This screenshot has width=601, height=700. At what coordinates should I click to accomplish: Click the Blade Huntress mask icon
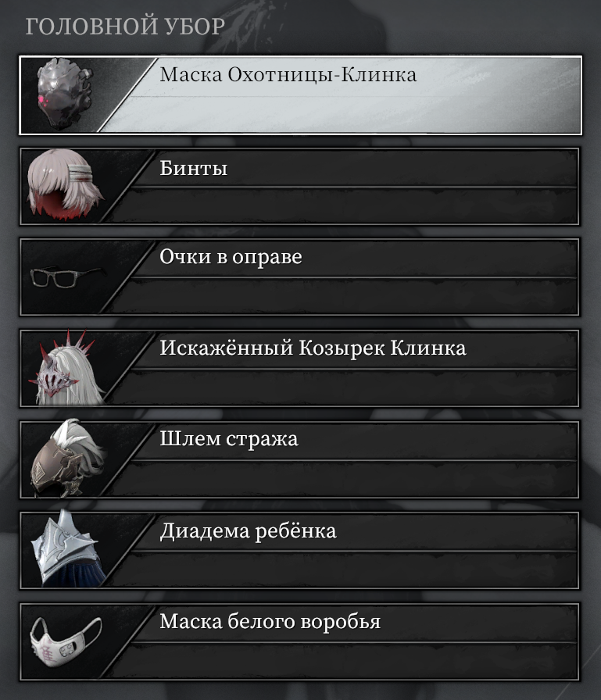point(65,95)
